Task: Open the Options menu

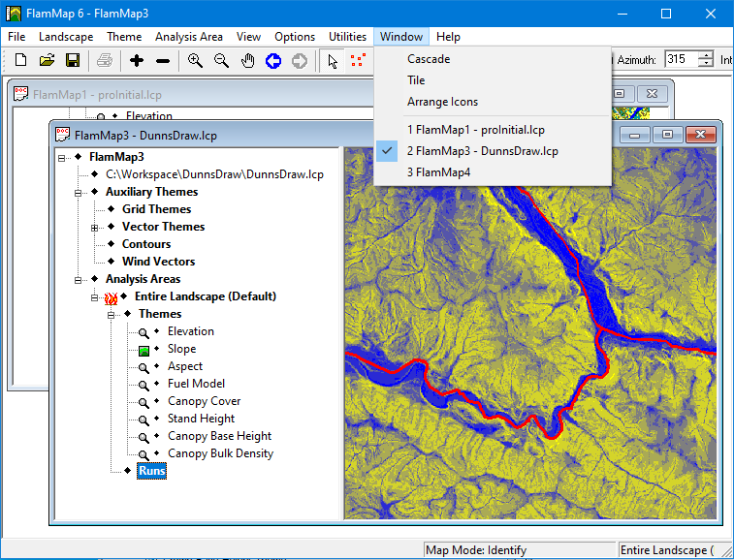Action: click(295, 37)
